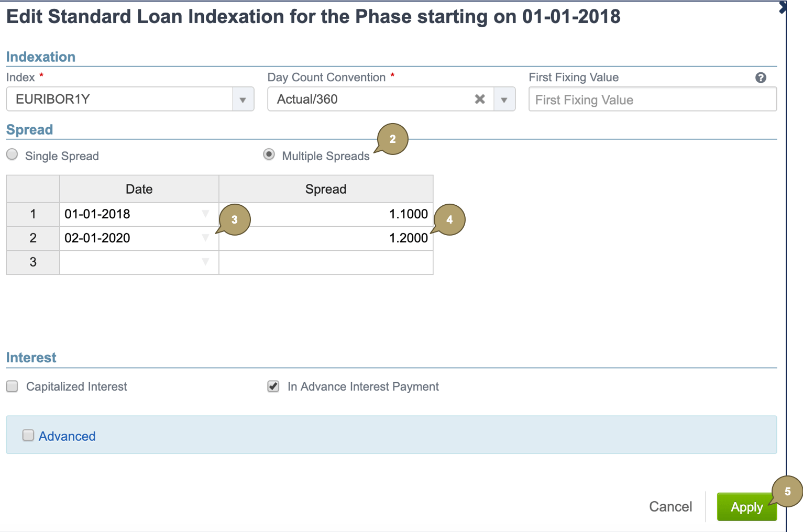This screenshot has height=532, width=803.
Task: Clear the Day Count Convention selection
Action: (x=479, y=99)
